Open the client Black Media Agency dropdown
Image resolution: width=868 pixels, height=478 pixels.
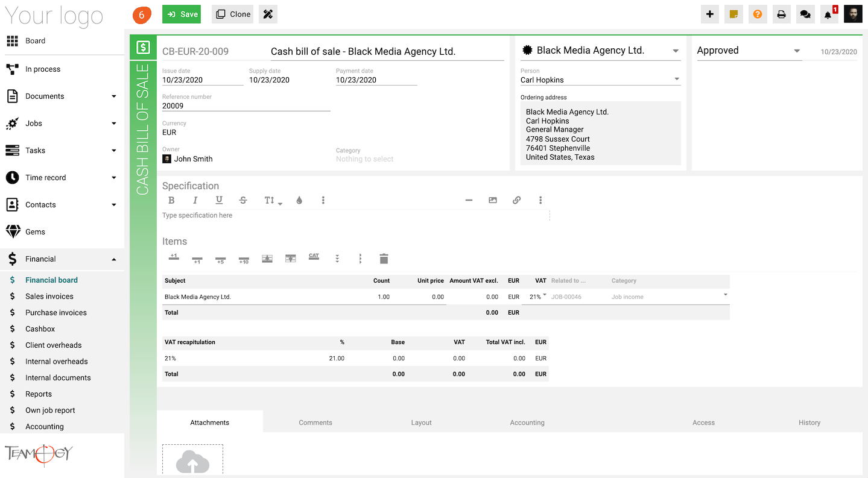[676, 51]
